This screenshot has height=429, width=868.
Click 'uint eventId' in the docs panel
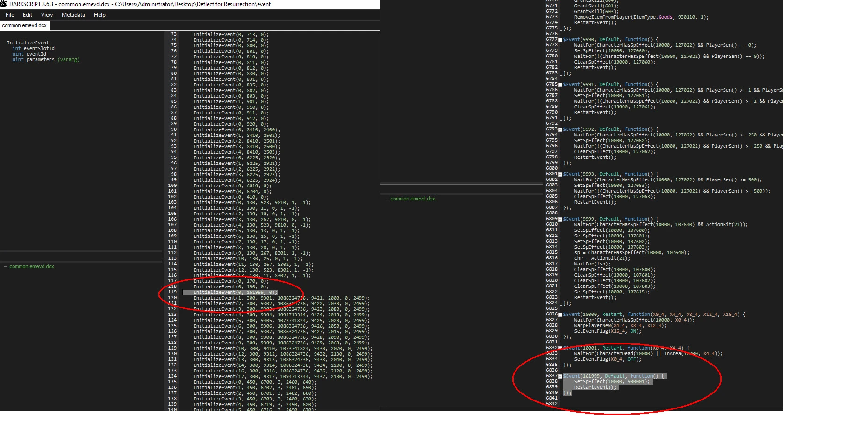coord(29,54)
